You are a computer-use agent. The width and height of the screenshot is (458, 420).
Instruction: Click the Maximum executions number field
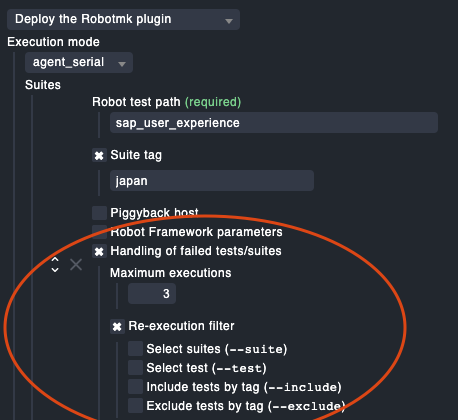[x=152, y=294]
